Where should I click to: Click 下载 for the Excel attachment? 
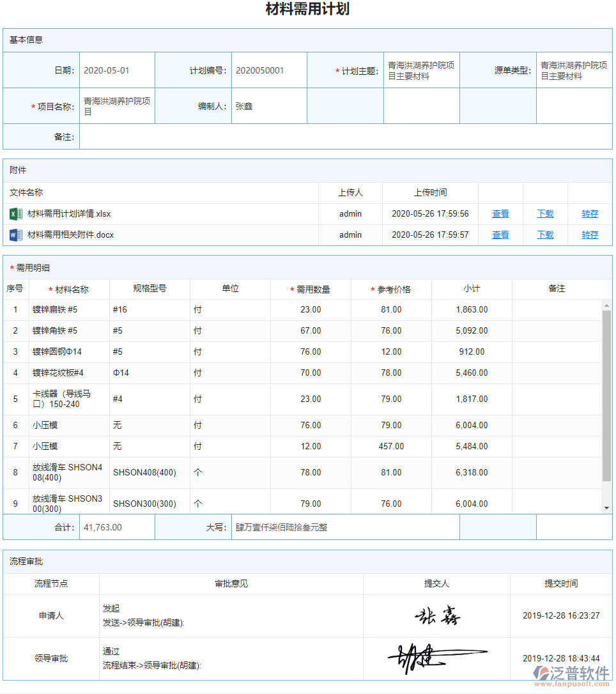(545, 213)
